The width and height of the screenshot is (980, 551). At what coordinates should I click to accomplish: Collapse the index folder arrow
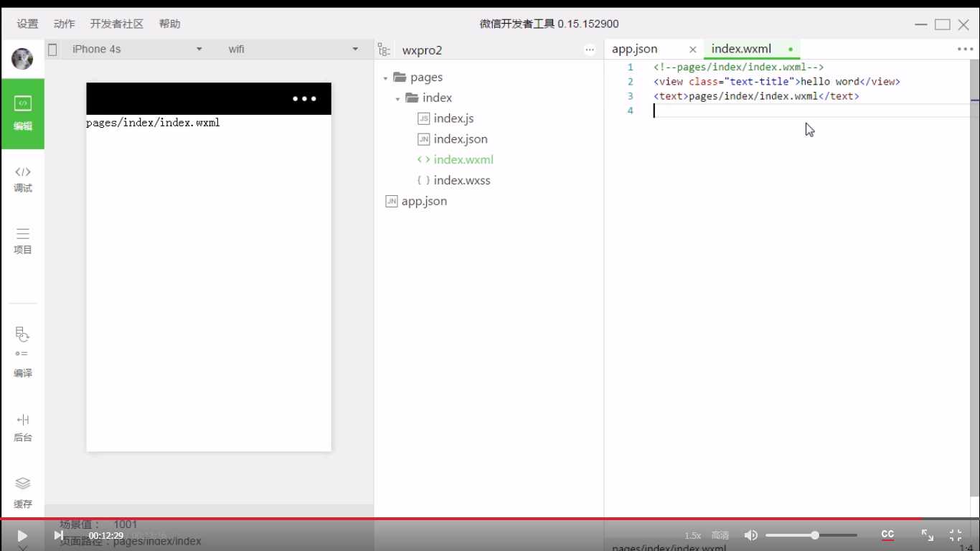click(x=397, y=99)
